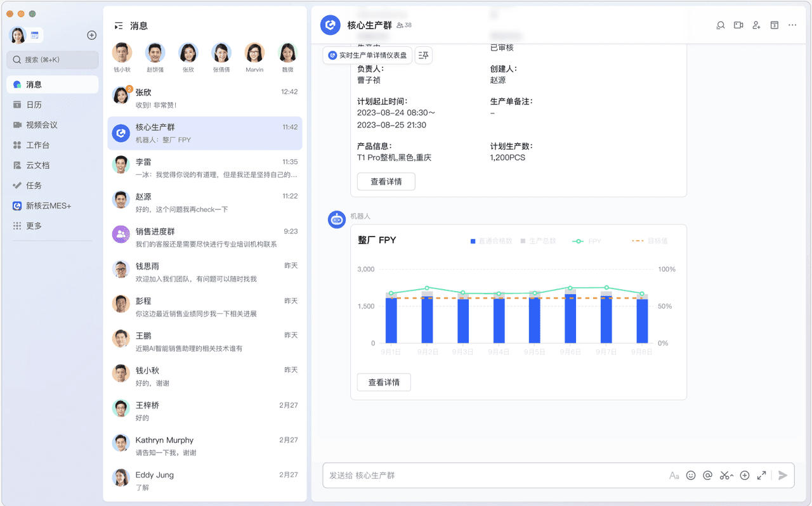This screenshot has height=506, width=812.
Task: Collapse the 消息 list panel icon
Action: (119, 26)
